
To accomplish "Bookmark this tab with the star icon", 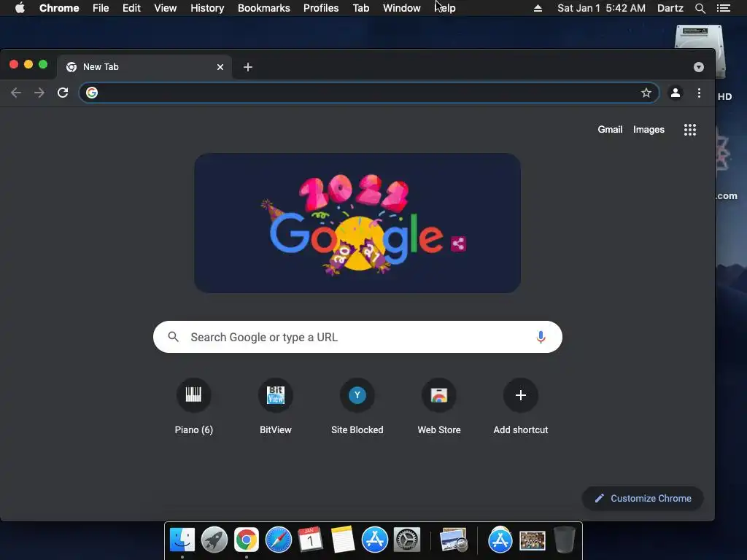I will (x=646, y=93).
